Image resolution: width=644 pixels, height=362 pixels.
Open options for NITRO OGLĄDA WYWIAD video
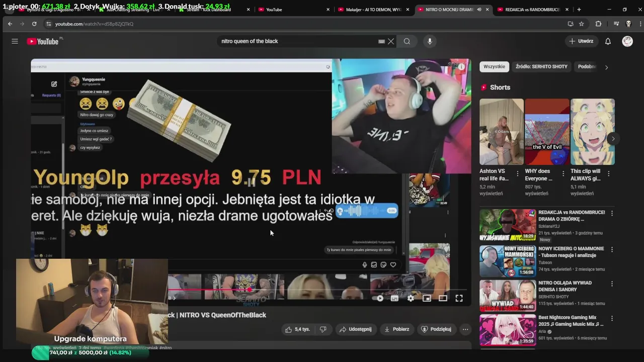tap(612, 284)
